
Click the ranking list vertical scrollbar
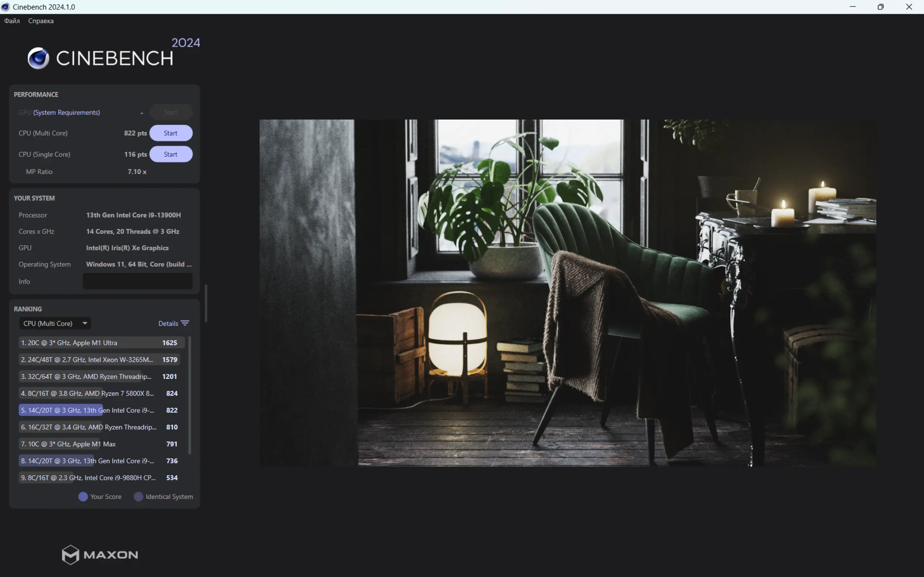point(190,395)
